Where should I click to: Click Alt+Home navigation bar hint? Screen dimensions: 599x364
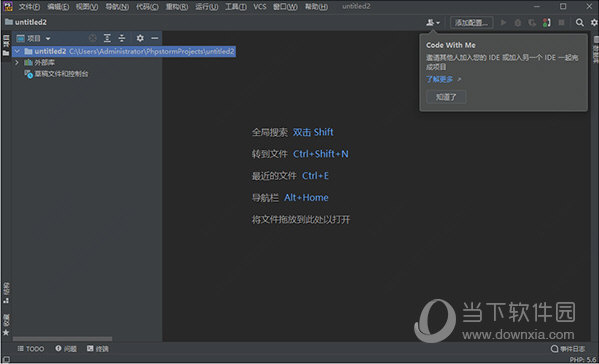tap(306, 197)
